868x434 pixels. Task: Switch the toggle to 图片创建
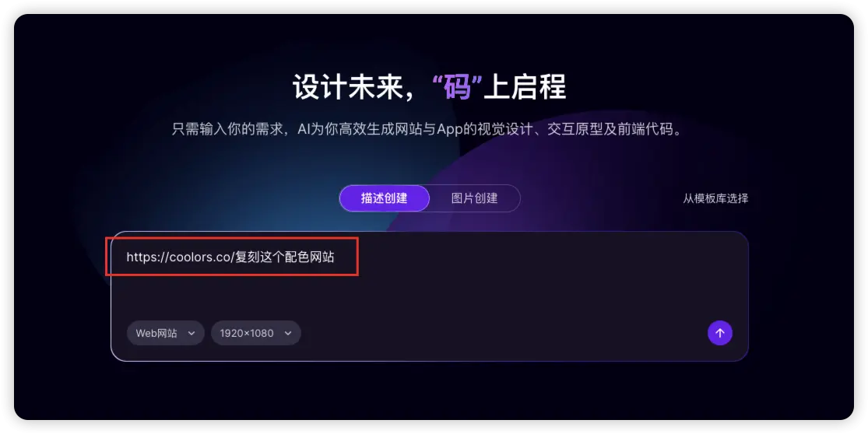click(474, 198)
